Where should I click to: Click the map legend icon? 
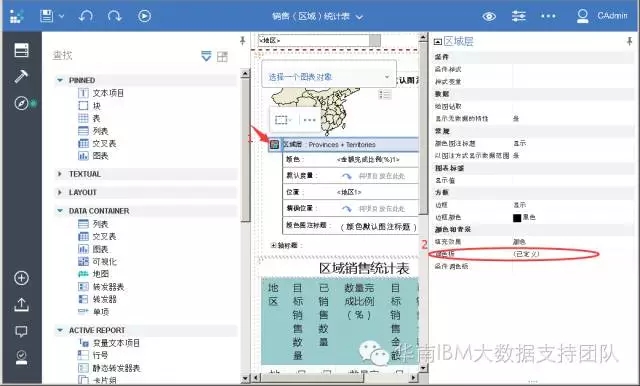[384, 95]
